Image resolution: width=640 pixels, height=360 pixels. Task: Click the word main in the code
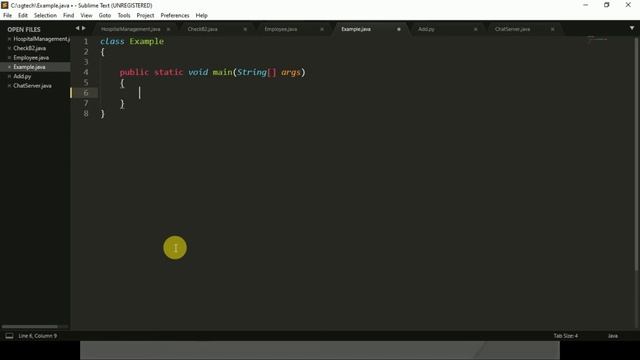[x=222, y=72]
